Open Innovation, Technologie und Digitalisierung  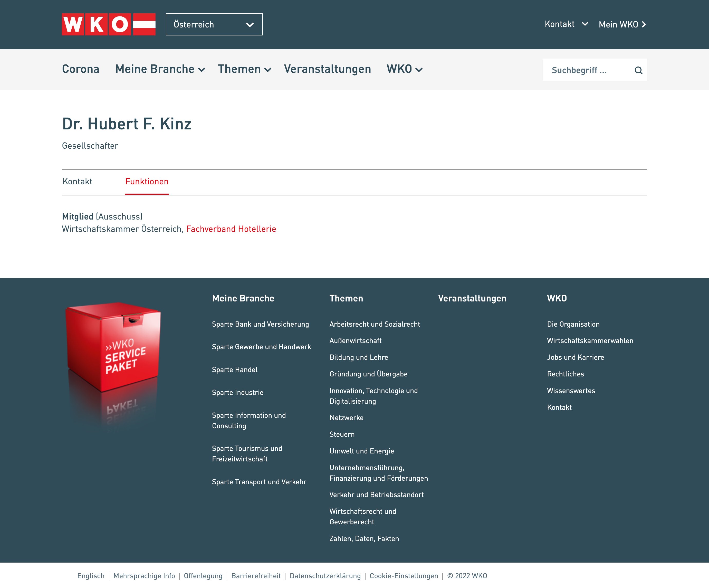tap(373, 396)
